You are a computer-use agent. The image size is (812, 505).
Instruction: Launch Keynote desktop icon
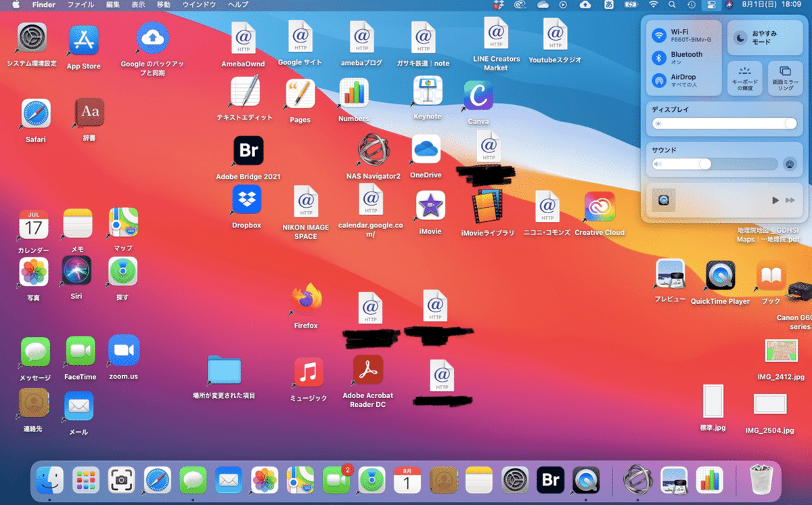click(428, 91)
